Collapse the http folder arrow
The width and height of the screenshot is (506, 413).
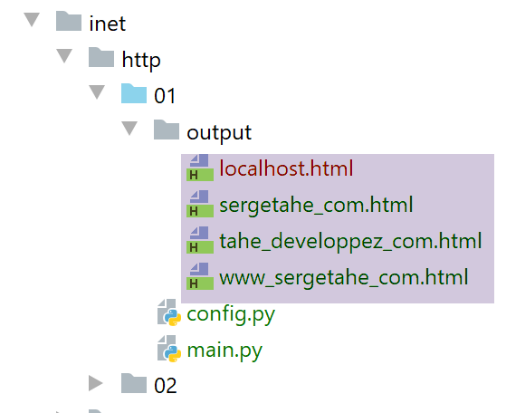coord(64,56)
